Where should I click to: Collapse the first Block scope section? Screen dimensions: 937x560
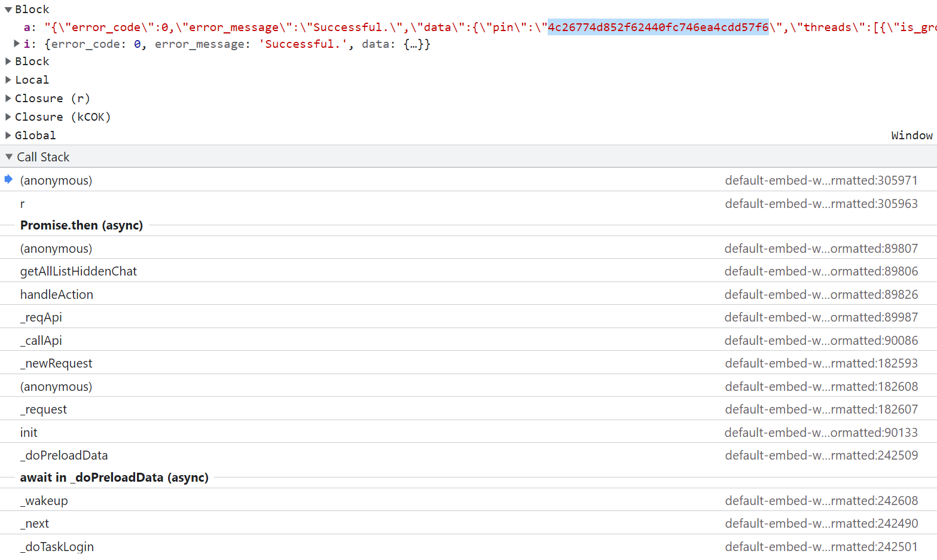[x=8, y=10]
